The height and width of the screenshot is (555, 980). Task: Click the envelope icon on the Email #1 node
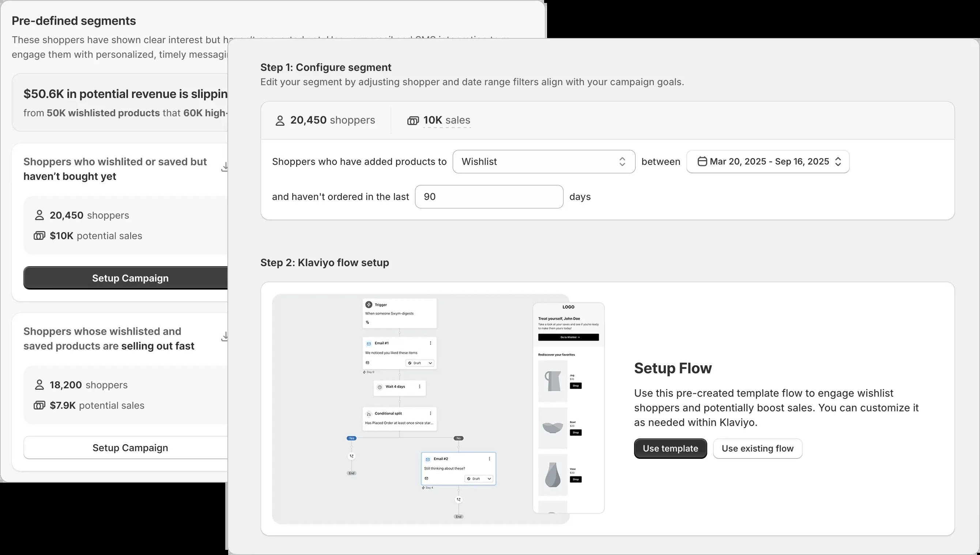(369, 344)
